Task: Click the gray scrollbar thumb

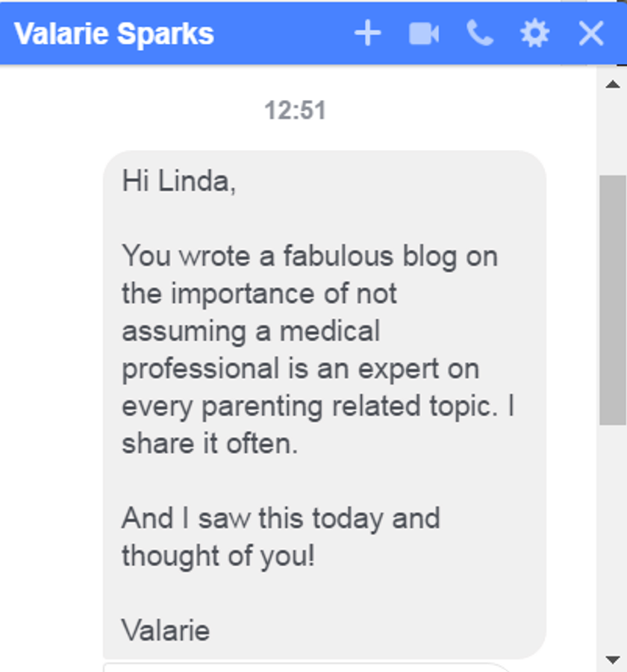Action: 612,298
